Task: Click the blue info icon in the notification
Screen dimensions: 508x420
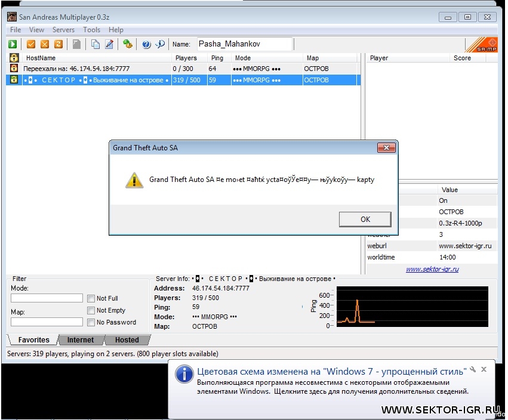Action: (184, 375)
